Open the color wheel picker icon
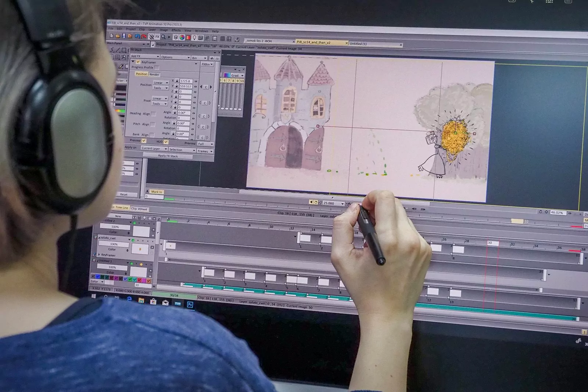Image resolution: width=588 pixels, height=392 pixels. tap(182, 37)
